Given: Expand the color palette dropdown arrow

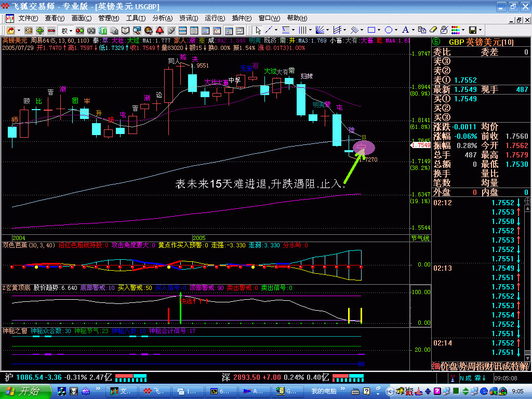Looking at the screenshot, I should click(463, 30).
